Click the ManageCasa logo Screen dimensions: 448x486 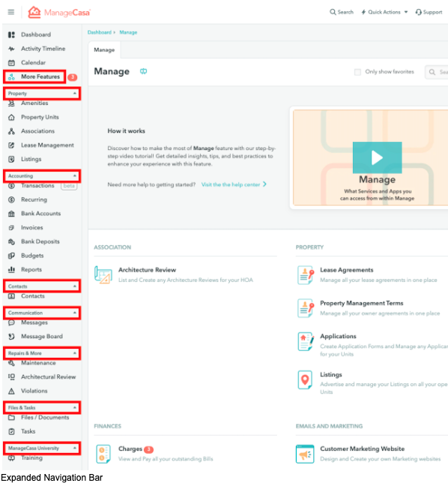[x=59, y=13]
